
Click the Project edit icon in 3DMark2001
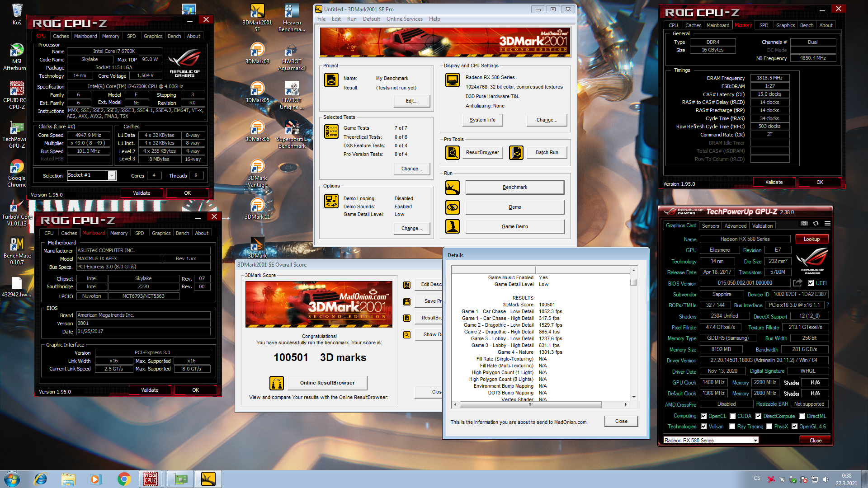click(331, 80)
